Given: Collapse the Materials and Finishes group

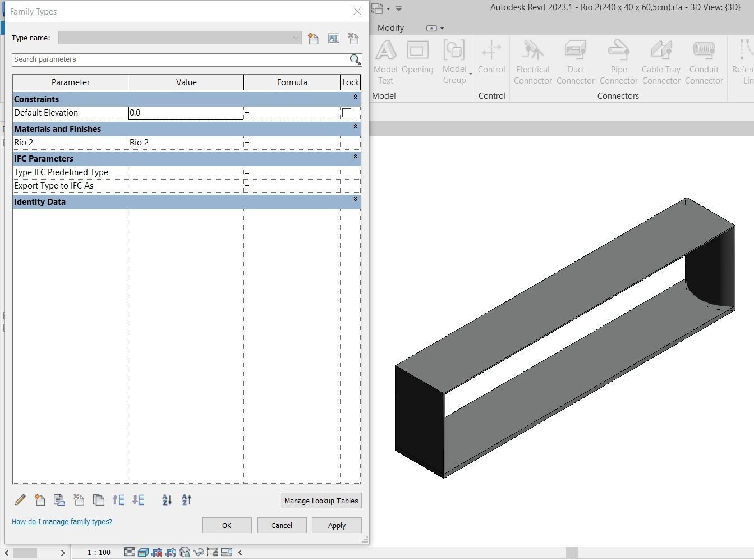Looking at the screenshot, I should pyautogui.click(x=355, y=127).
